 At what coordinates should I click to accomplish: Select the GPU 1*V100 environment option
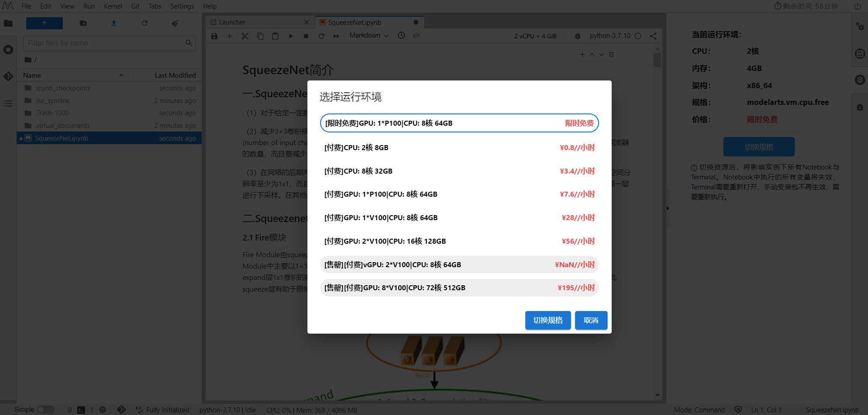click(459, 217)
